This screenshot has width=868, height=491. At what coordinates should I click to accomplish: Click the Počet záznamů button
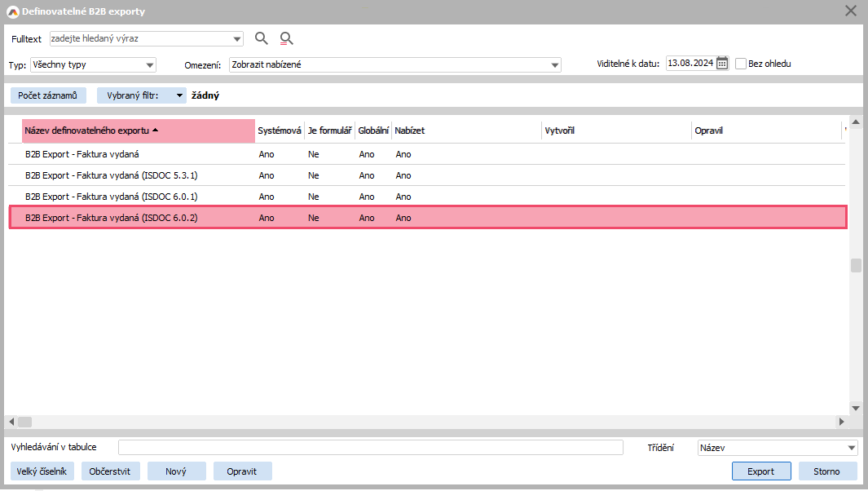[48, 95]
